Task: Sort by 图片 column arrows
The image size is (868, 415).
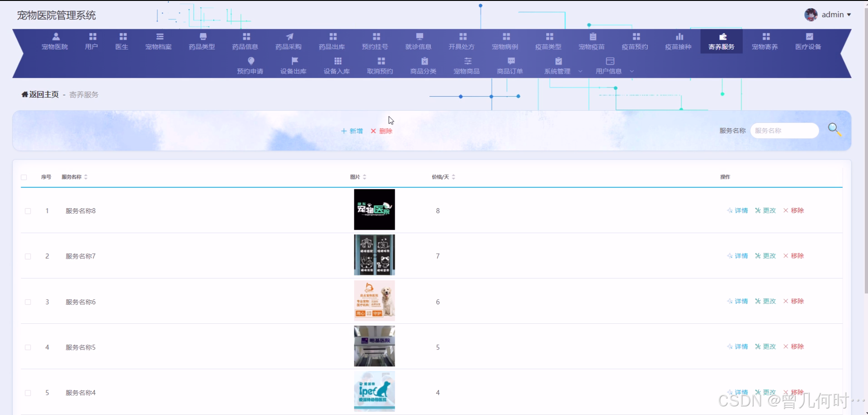Action: [x=365, y=177]
